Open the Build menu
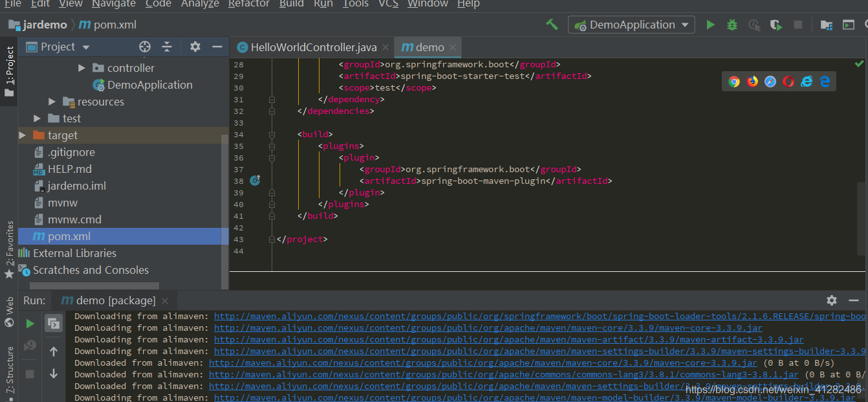The image size is (868, 402). 291,4
